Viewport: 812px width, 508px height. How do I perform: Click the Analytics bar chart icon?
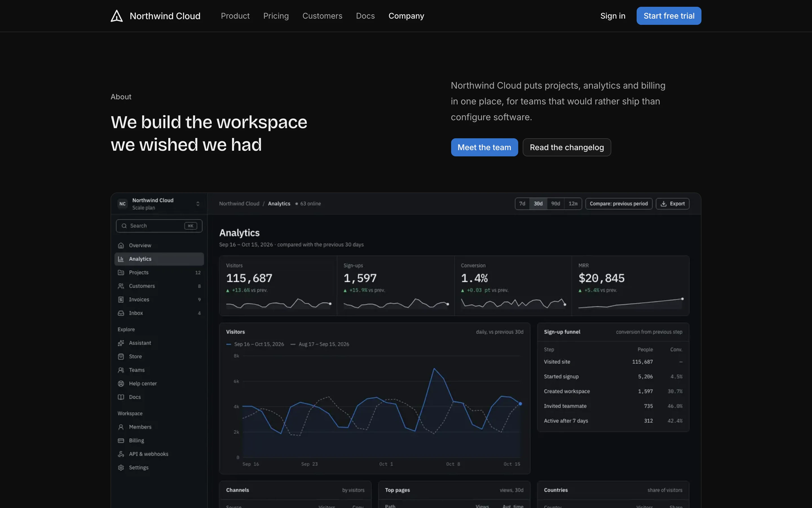121,259
